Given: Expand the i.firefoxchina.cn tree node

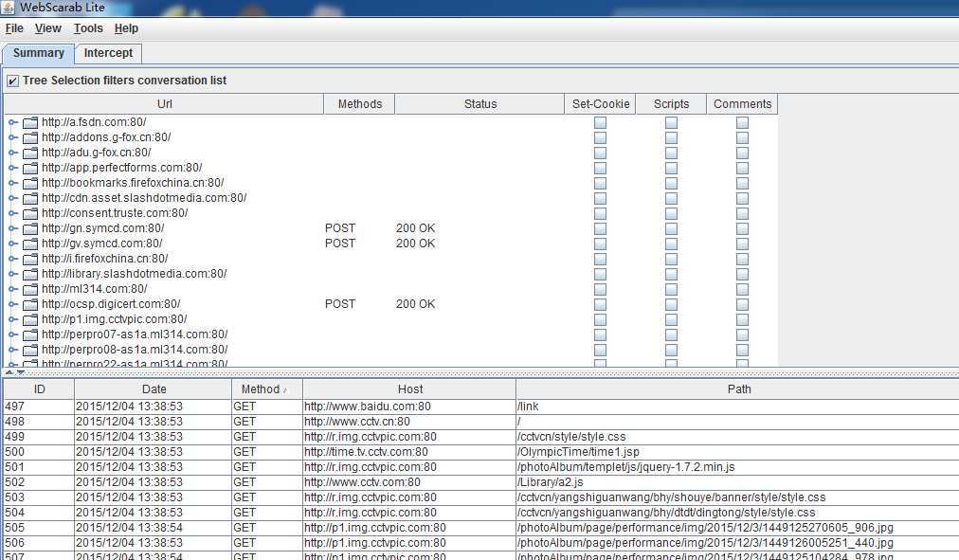Looking at the screenshot, I should click(x=13, y=259).
